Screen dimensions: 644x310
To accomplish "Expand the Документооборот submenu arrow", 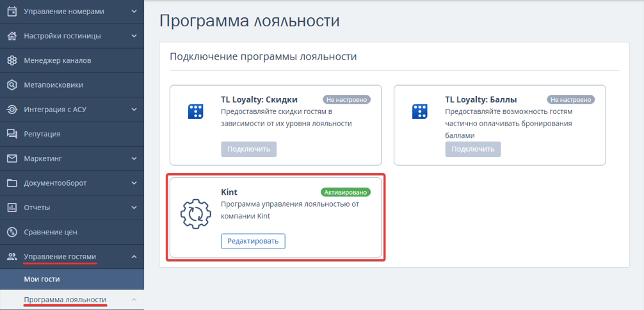I will point(134,183).
